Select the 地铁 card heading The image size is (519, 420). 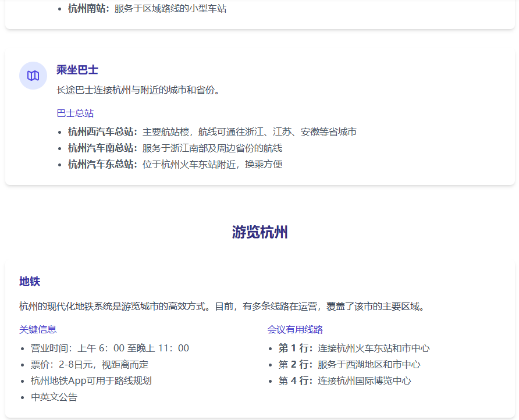click(30, 282)
